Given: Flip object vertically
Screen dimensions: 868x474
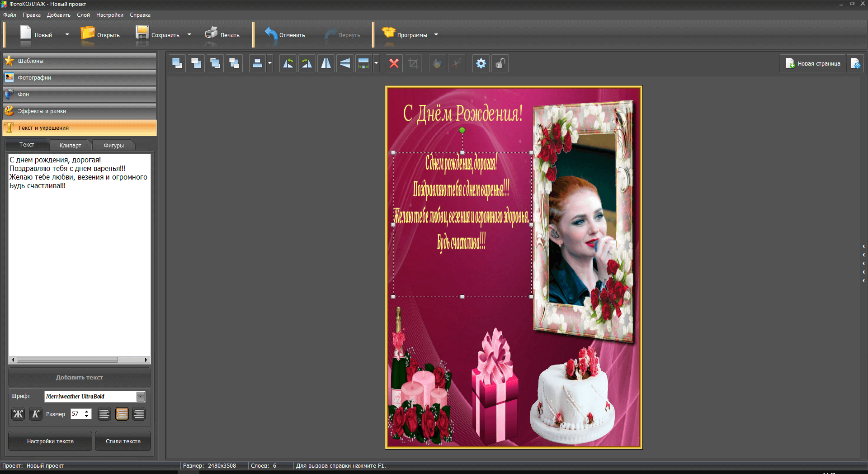Looking at the screenshot, I should (x=345, y=63).
